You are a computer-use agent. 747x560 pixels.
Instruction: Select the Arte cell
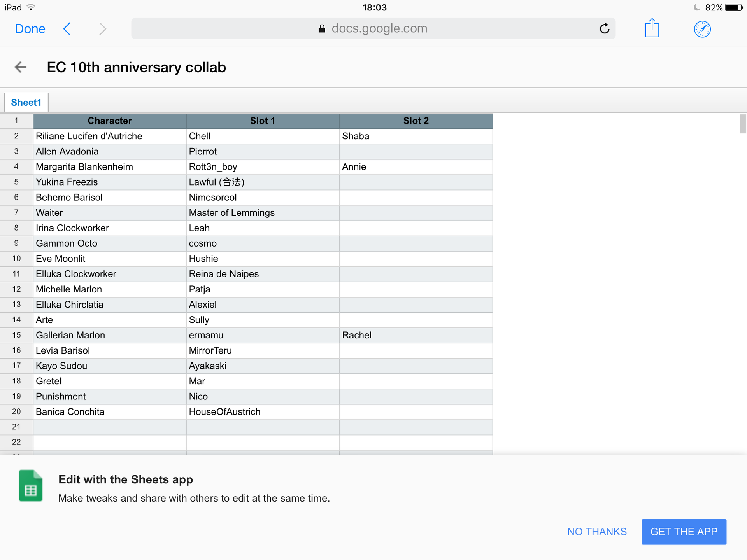[110, 320]
